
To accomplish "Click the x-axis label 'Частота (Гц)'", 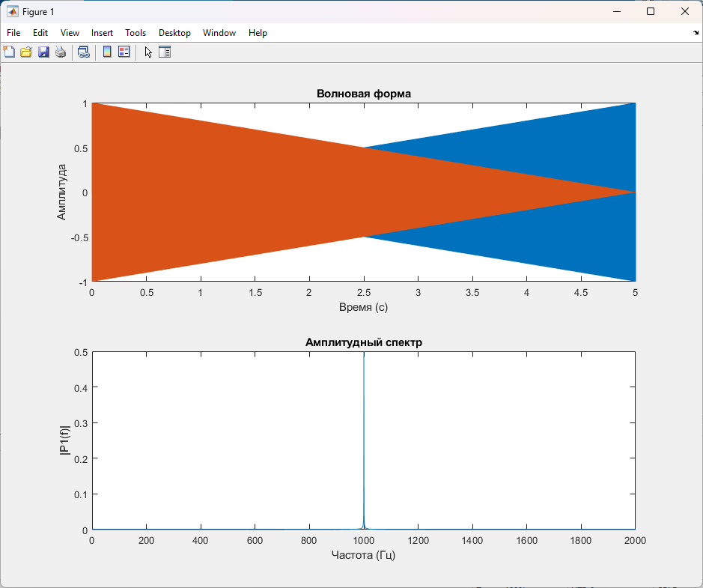I will click(364, 555).
